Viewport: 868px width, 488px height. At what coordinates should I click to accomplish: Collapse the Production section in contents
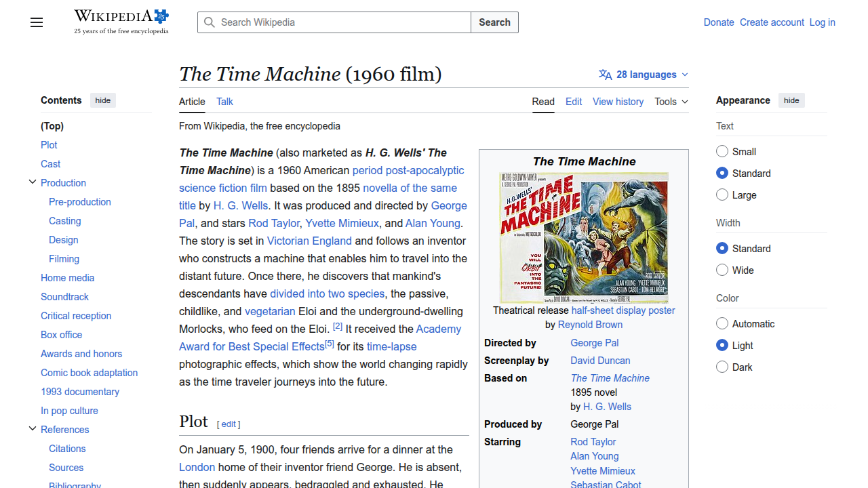32,182
